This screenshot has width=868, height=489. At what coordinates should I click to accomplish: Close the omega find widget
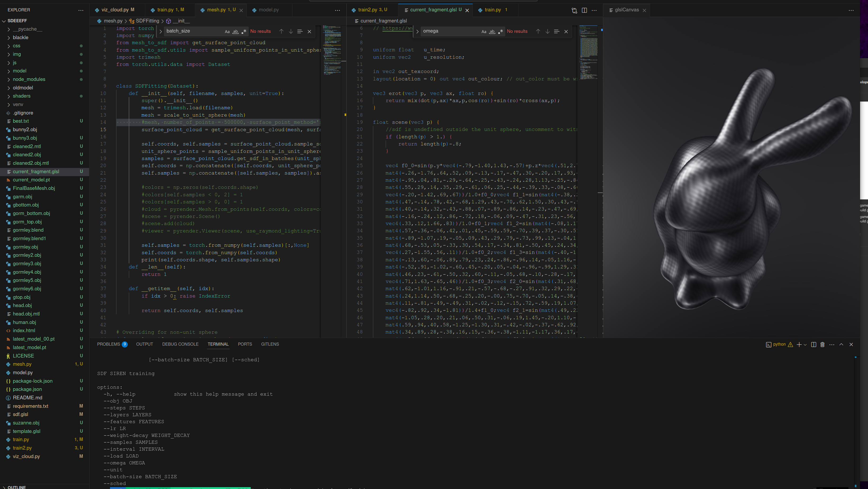point(566,31)
